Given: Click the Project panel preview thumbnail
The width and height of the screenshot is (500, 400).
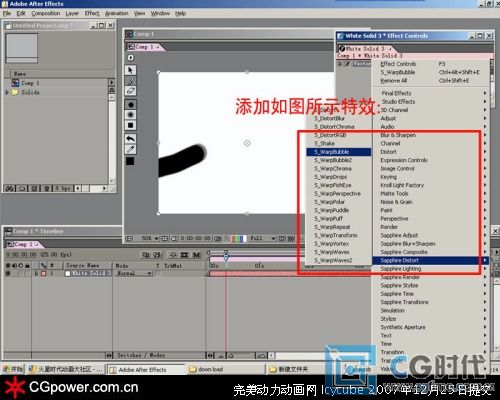Looking at the screenshot, I should (x=22, y=48).
